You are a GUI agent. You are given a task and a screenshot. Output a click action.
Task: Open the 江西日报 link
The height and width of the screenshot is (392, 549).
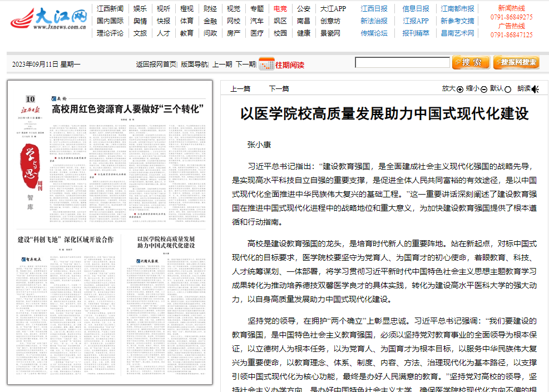click(374, 9)
